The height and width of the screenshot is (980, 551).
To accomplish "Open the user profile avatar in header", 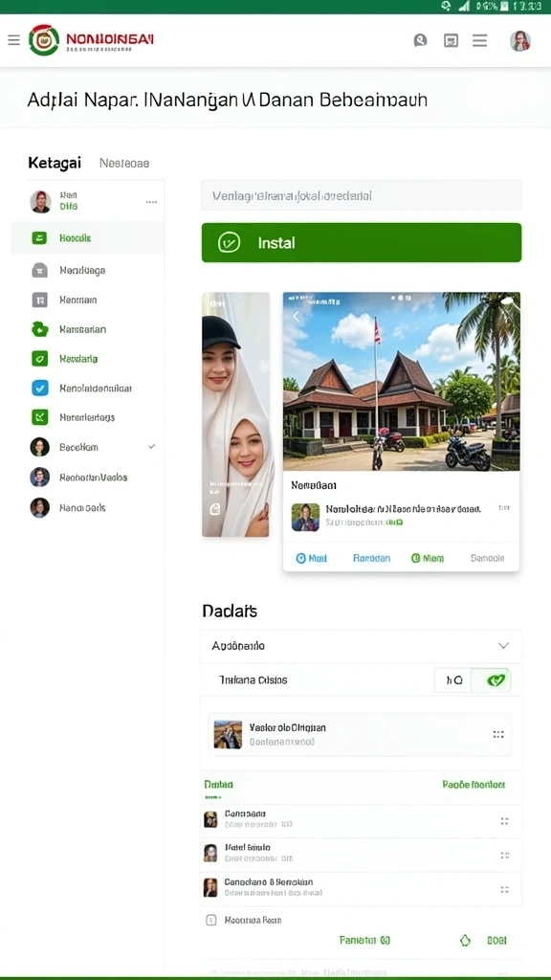I will point(519,40).
